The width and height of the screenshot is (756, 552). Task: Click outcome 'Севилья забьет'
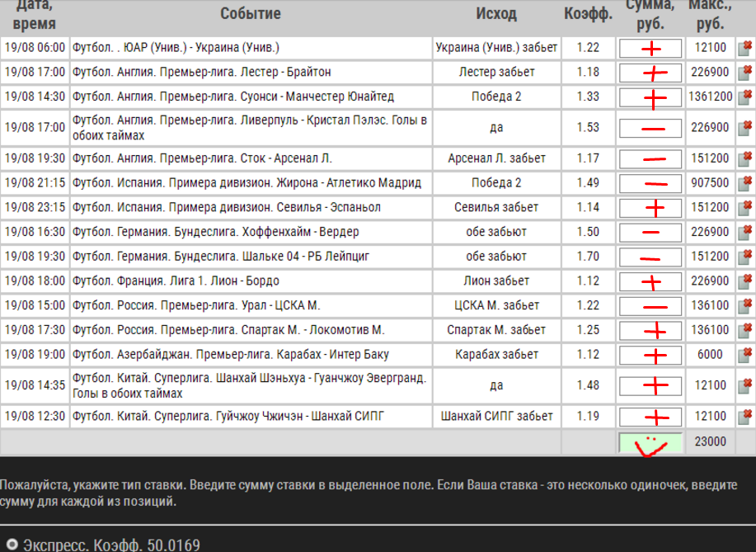(496, 207)
